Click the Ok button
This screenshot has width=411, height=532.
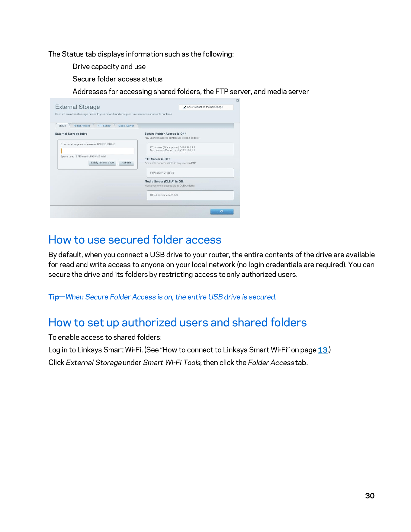click(x=222, y=211)
